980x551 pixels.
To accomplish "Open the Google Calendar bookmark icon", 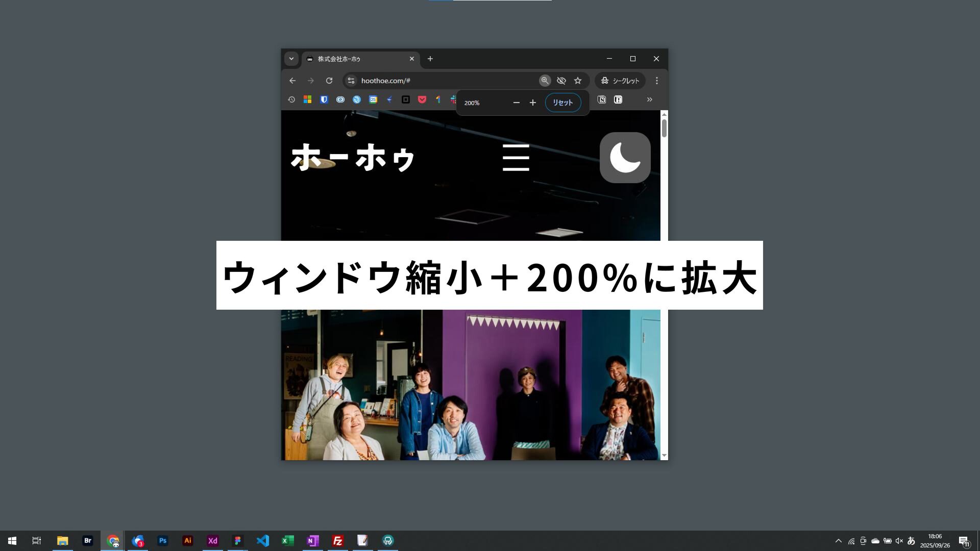I will 373,99.
